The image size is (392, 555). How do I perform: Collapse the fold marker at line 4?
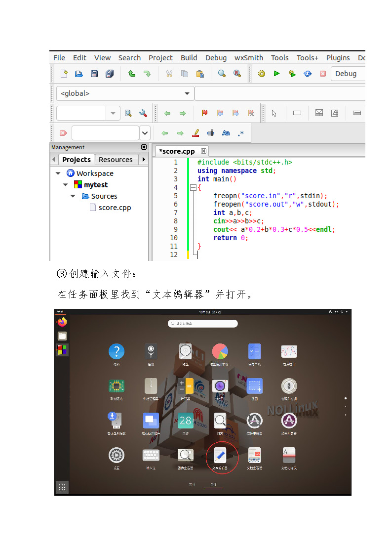pyautogui.click(x=193, y=188)
